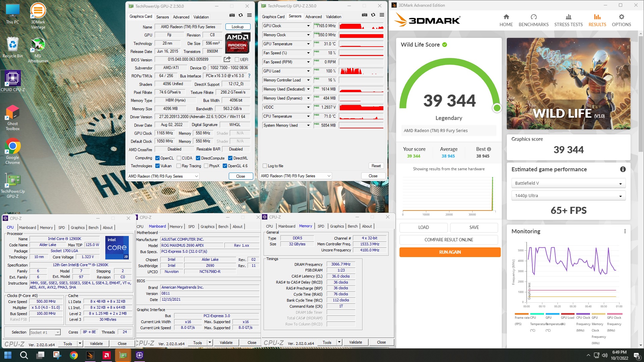Open Battlefield V game dropdown
644x362 pixels.
pos(568,183)
